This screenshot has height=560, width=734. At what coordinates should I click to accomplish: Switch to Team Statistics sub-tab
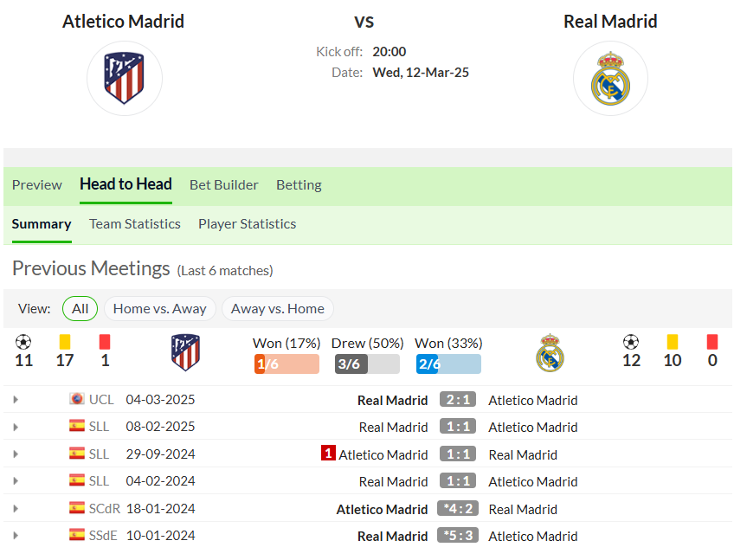point(135,224)
